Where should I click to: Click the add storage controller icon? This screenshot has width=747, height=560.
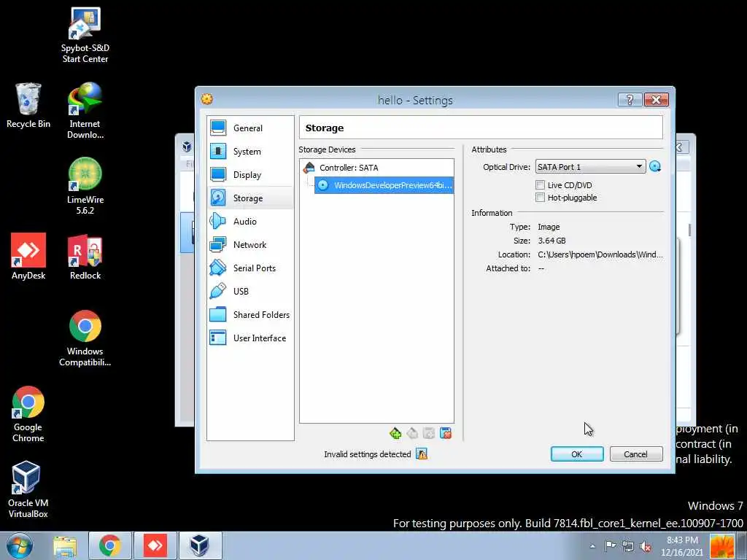395,433
